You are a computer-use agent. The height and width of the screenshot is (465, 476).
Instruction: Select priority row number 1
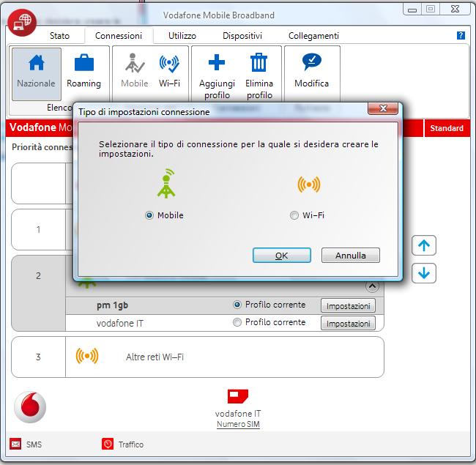coord(38,229)
